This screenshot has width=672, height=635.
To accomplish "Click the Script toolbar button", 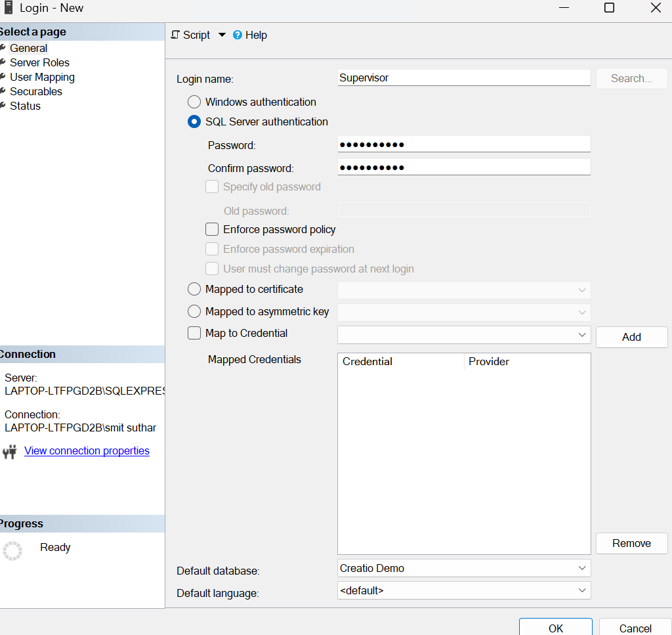I will (x=191, y=35).
